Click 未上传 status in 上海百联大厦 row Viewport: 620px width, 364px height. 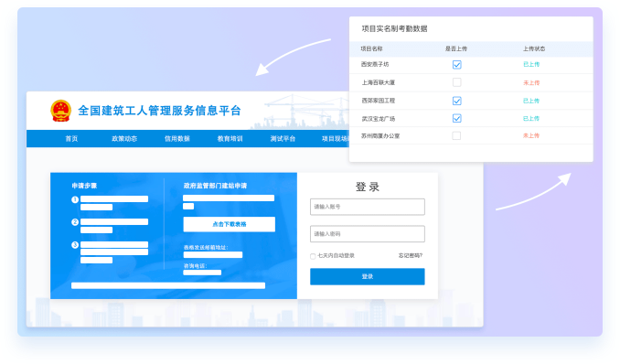[531, 82]
